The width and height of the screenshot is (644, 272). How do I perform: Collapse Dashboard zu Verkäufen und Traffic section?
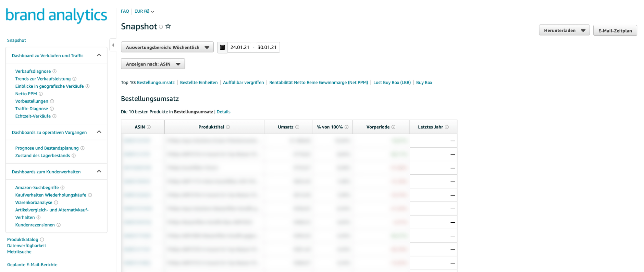point(99,55)
